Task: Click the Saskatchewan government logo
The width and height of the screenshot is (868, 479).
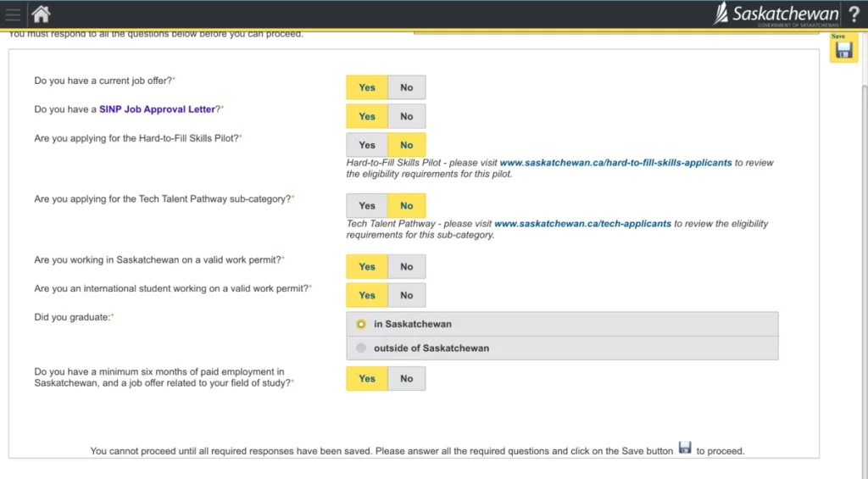Action: (776, 14)
